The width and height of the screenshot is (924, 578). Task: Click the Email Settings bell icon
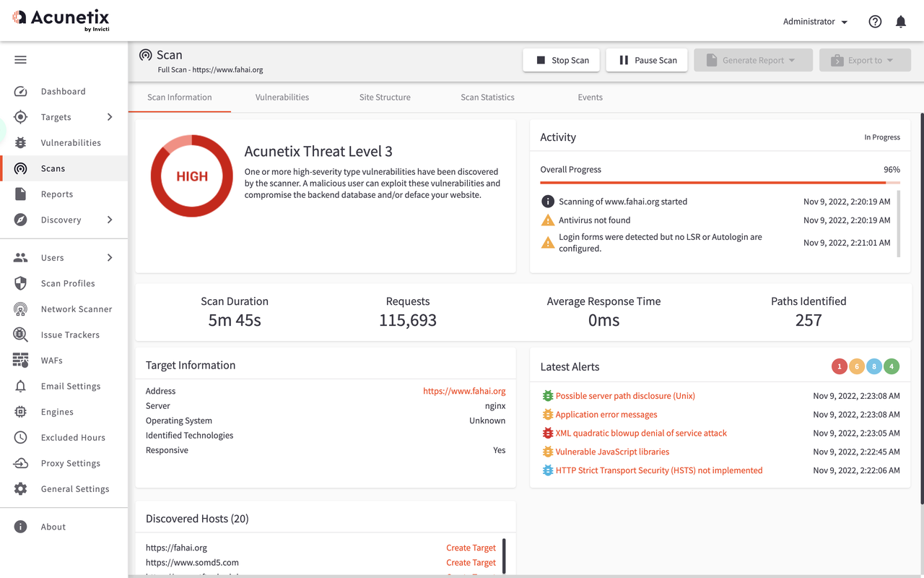pos(20,387)
